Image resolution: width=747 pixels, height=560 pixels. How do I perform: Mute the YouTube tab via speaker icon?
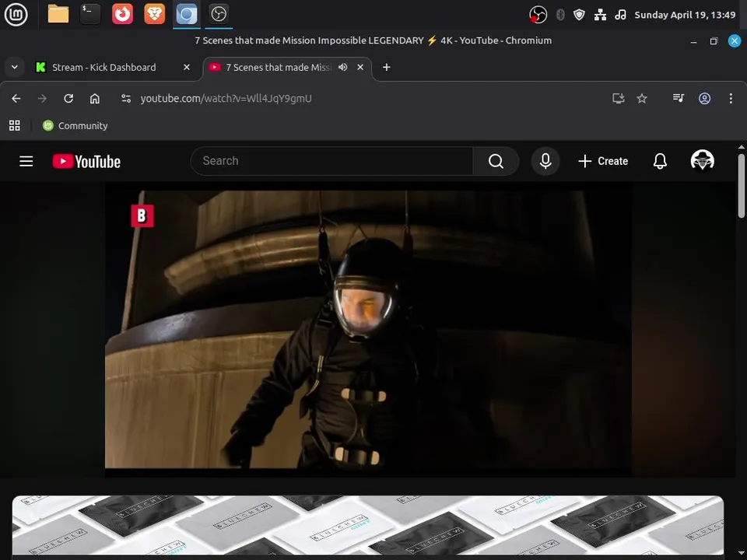point(342,67)
